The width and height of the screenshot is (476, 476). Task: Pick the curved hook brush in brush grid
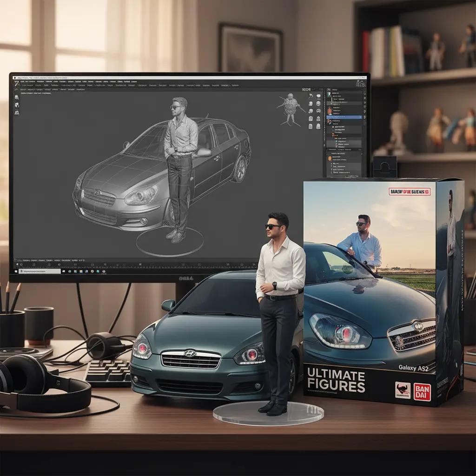coord(311,96)
